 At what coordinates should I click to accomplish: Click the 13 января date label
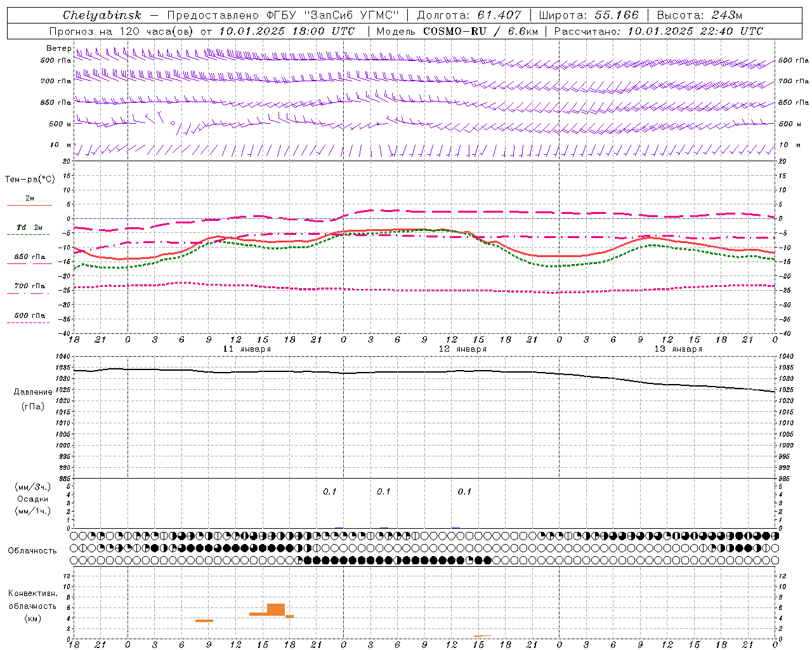(678, 349)
